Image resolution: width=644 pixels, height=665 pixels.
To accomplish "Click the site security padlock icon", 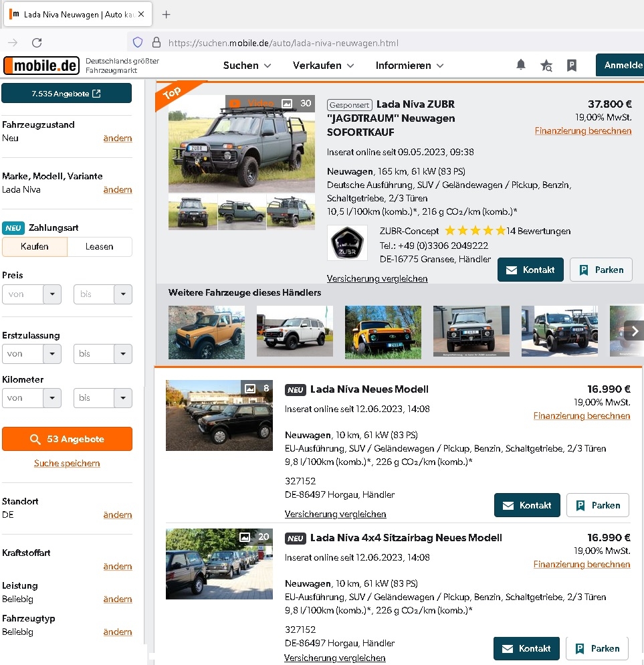I will (156, 42).
